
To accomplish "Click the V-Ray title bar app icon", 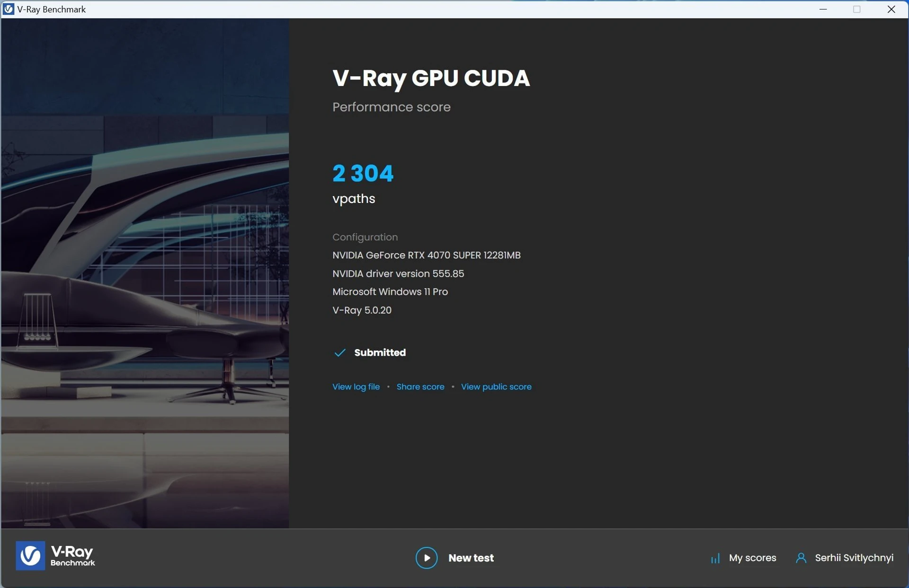I will pos(9,9).
